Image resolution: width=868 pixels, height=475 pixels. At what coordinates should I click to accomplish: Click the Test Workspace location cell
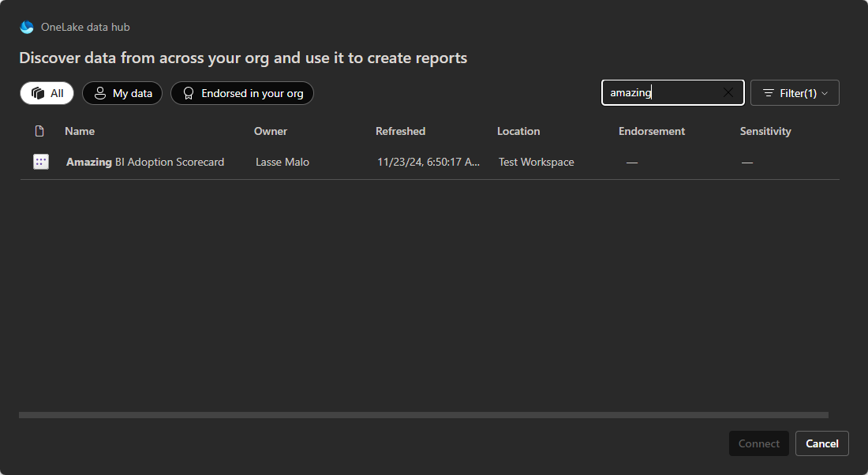pyautogui.click(x=536, y=163)
